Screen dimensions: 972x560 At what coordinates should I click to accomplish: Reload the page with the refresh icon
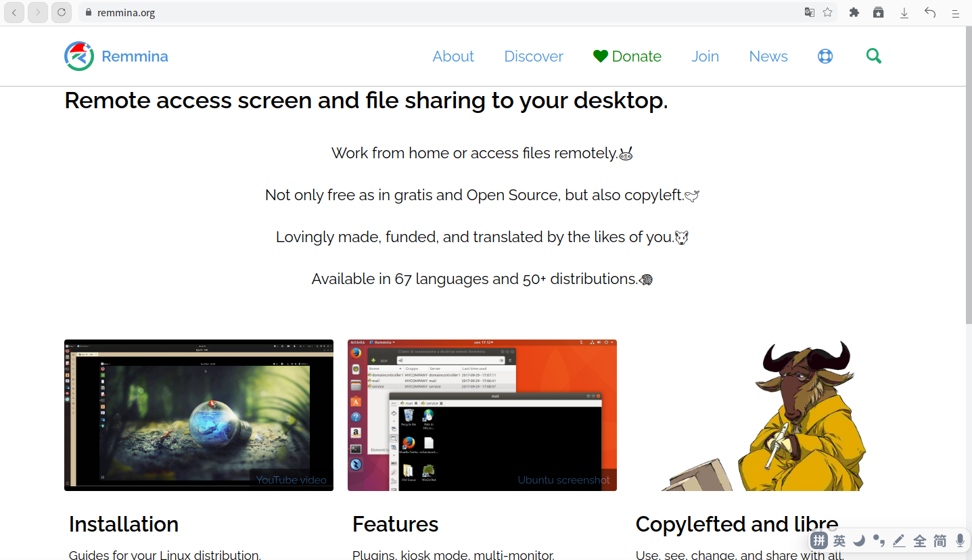[x=62, y=12]
